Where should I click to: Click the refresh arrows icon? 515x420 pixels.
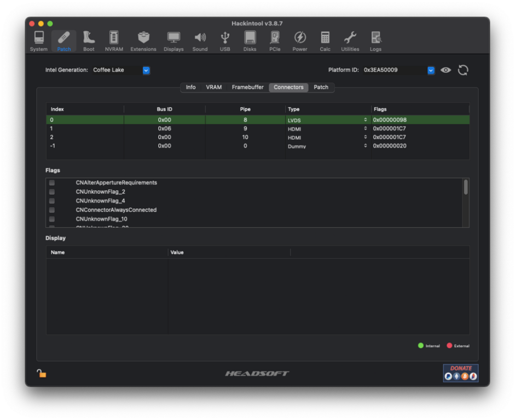(x=463, y=70)
